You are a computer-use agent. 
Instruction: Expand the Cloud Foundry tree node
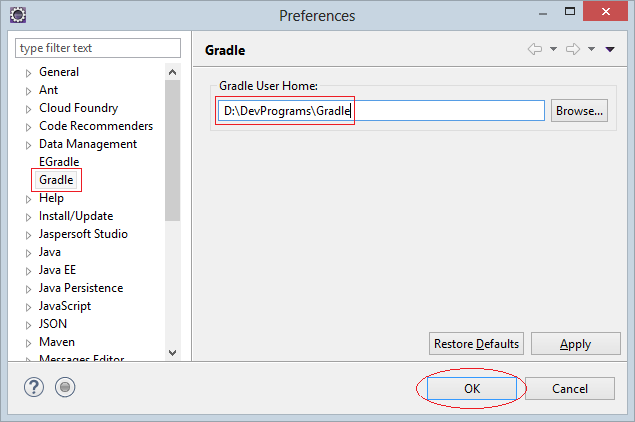click(x=28, y=109)
